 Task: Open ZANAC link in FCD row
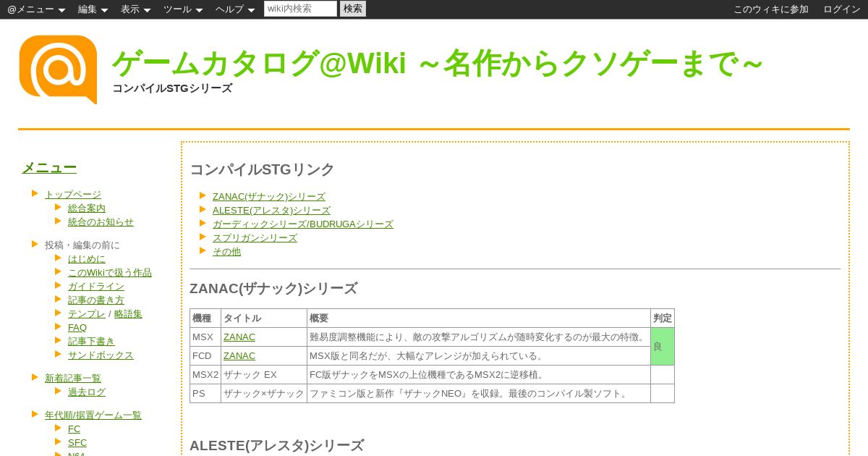pos(239,355)
